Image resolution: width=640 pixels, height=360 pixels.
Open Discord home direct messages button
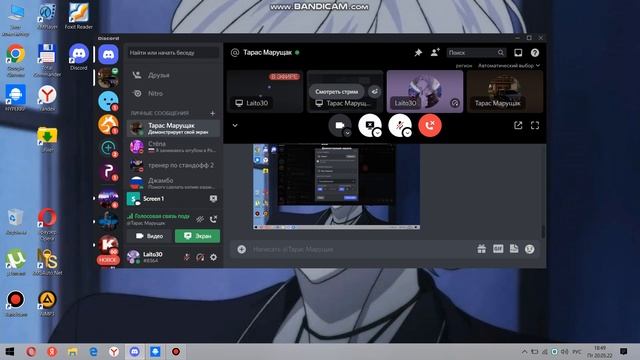108,54
